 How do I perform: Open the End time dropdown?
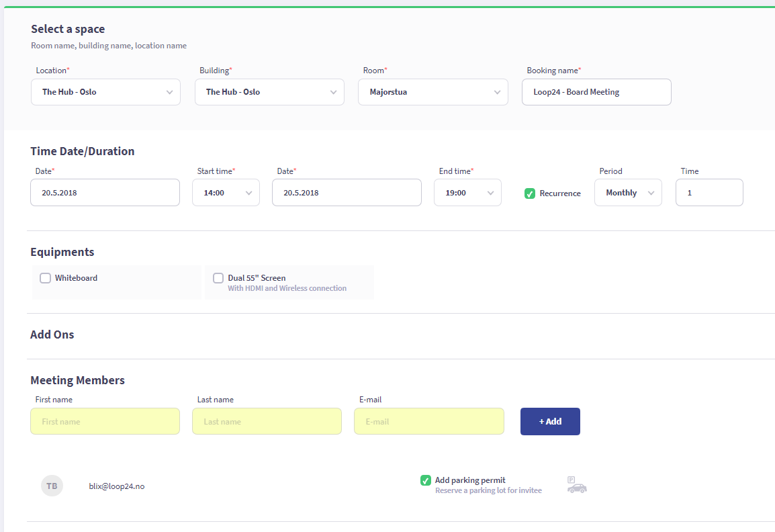coord(467,193)
